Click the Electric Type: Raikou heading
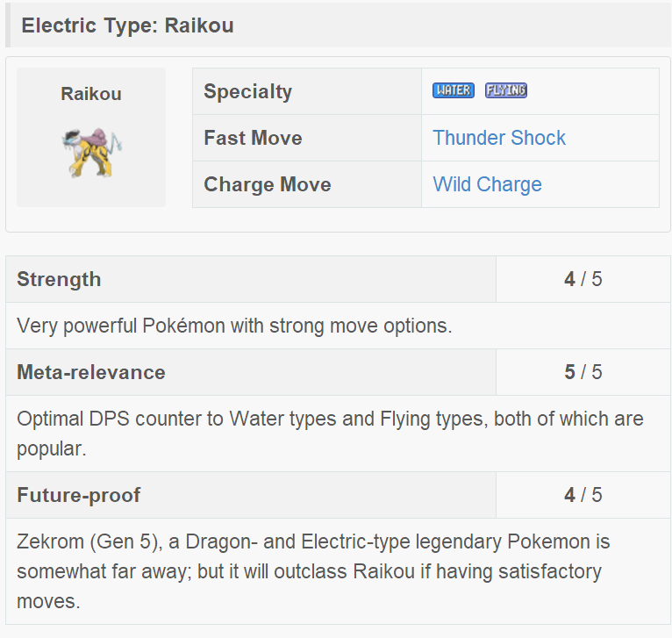The height and width of the screenshot is (638, 672). tap(127, 25)
